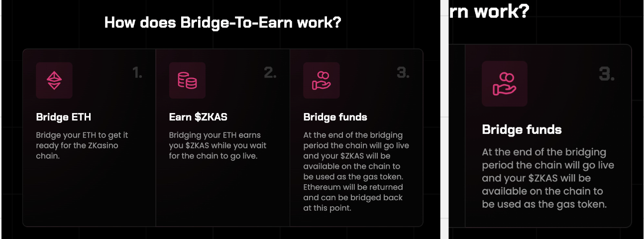The width and height of the screenshot is (644, 239).
Task: Click the step number "1."
Action: pyautogui.click(x=137, y=73)
